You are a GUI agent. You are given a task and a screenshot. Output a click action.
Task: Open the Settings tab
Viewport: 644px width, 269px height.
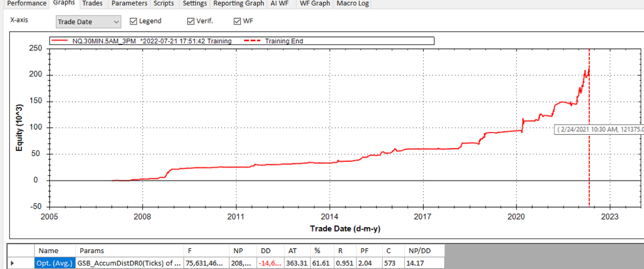[x=194, y=3]
